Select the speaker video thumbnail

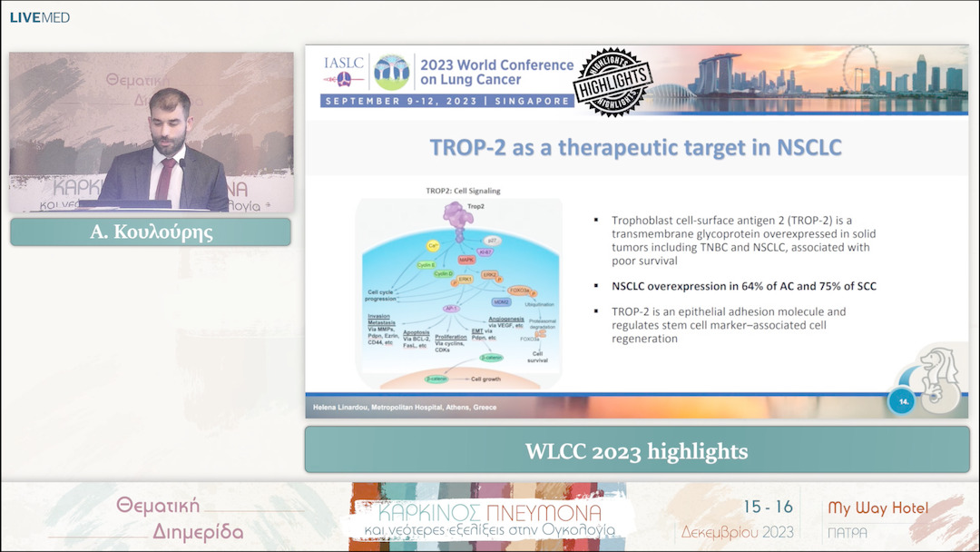tap(152, 132)
